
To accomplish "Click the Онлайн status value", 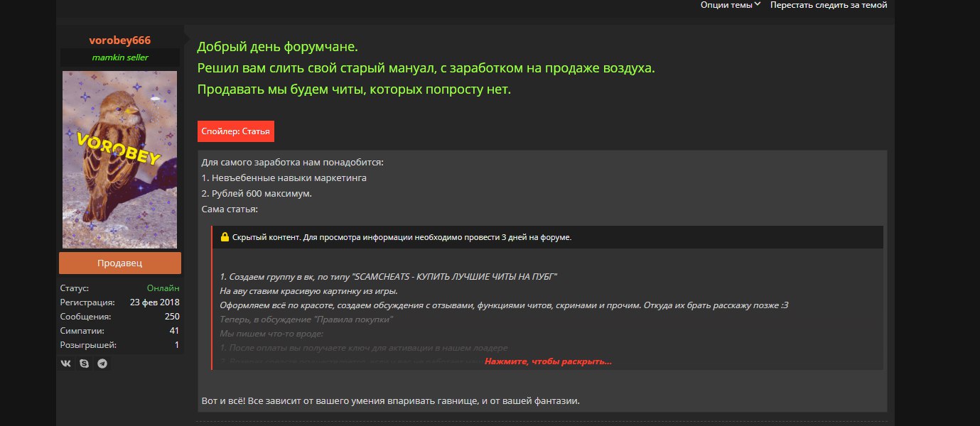I will point(163,288).
